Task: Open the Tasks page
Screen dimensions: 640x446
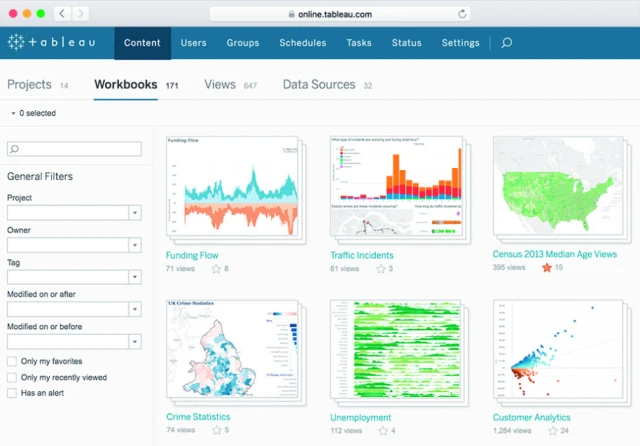Action: 359,43
